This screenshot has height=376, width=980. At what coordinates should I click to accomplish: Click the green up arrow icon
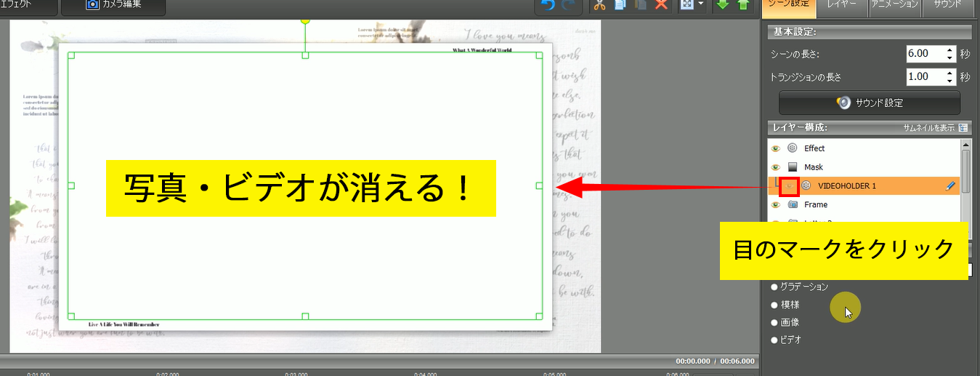(742, 5)
